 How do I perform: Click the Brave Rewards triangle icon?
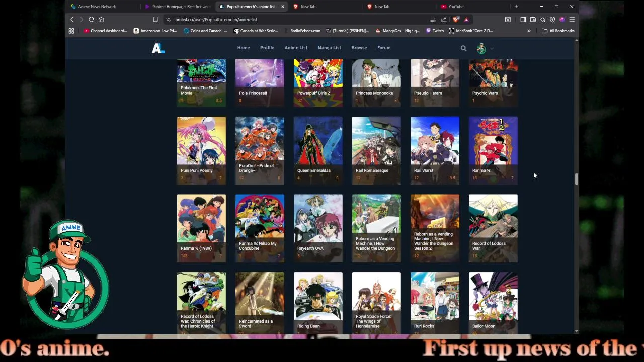pyautogui.click(x=466, y=20)
